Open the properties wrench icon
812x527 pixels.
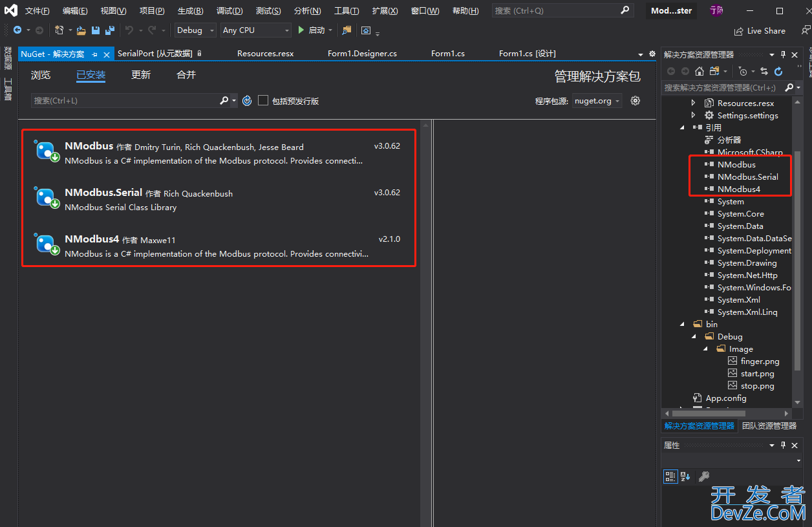(704, 477)
